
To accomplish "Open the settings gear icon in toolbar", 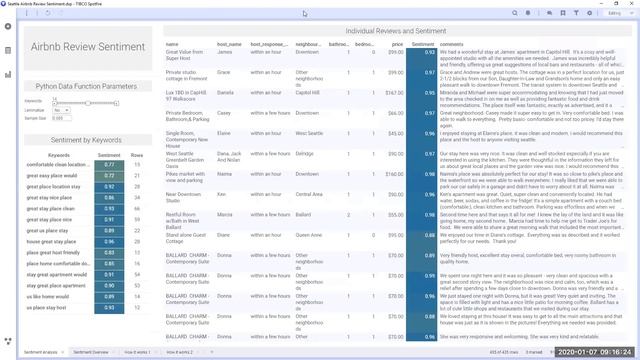I will tap(589, 13).
